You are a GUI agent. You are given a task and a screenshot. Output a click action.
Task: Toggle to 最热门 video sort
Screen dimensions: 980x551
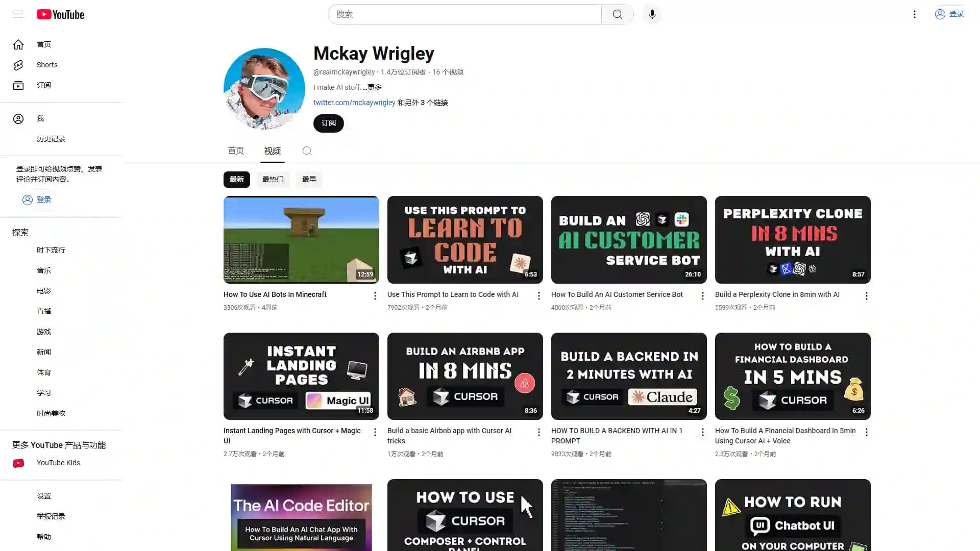(x=273, y=179)
